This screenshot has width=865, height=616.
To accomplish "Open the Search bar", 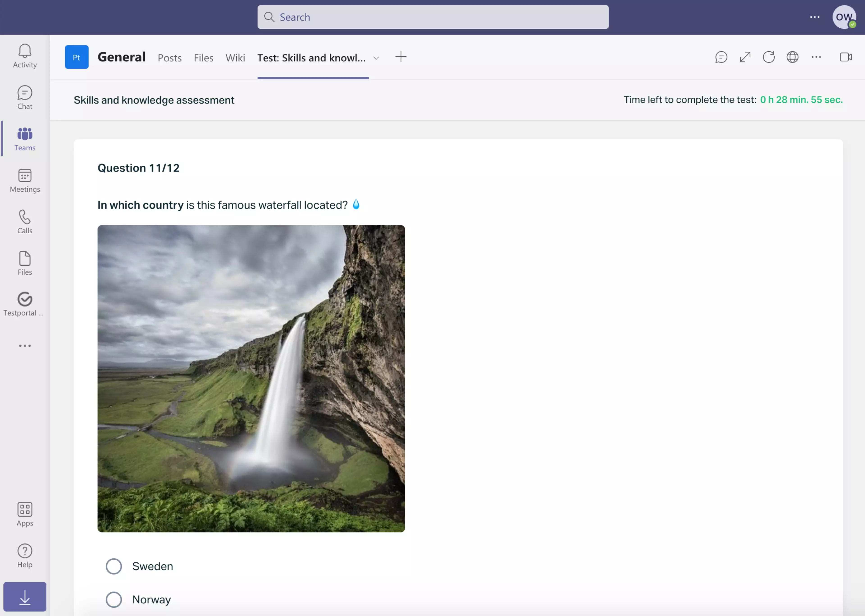I will coord(432,17).
